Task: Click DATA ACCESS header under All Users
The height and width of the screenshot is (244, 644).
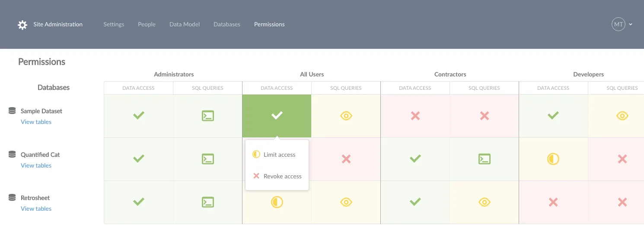Action: click(x=277, y=88)
